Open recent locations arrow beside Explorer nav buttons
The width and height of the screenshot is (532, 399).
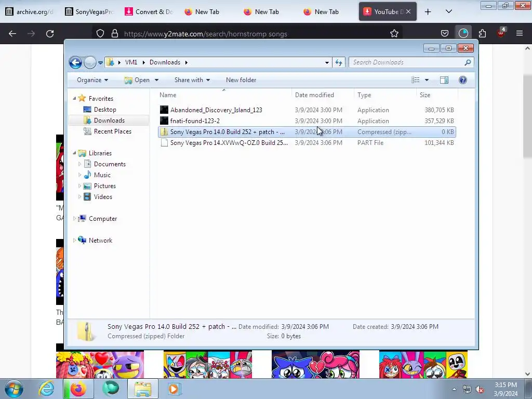pos(100,63)
